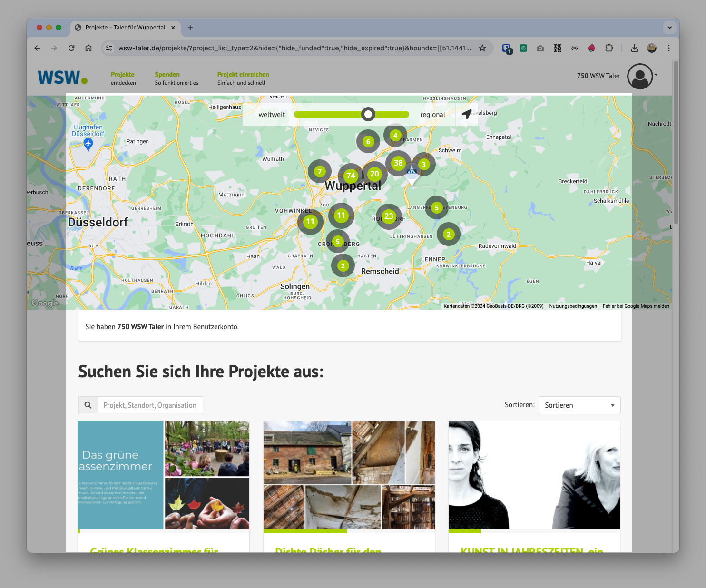Click the project search input field

(x=150, y=405)
